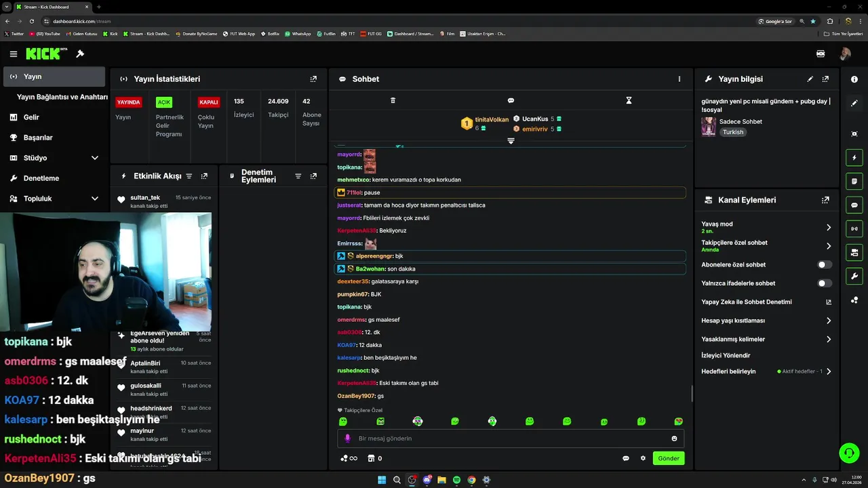Click sultan_tek in activity feed
This screenshot has width=868, height=488.
pos(145,198)
